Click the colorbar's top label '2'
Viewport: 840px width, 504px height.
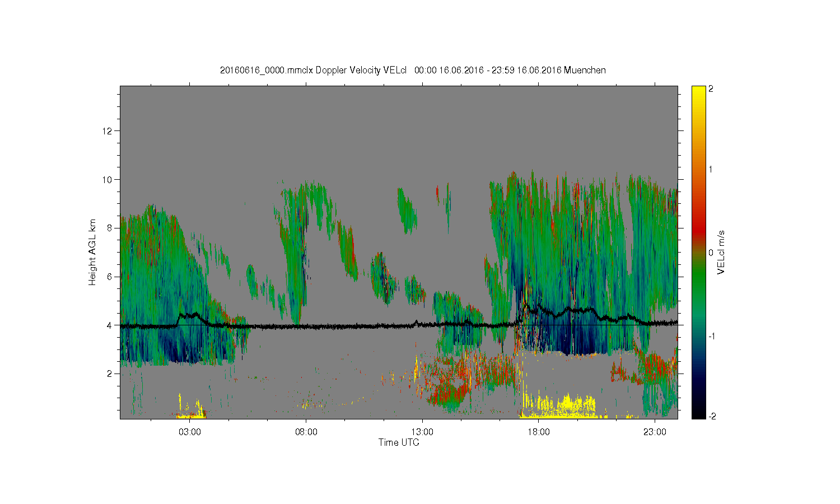711,89
